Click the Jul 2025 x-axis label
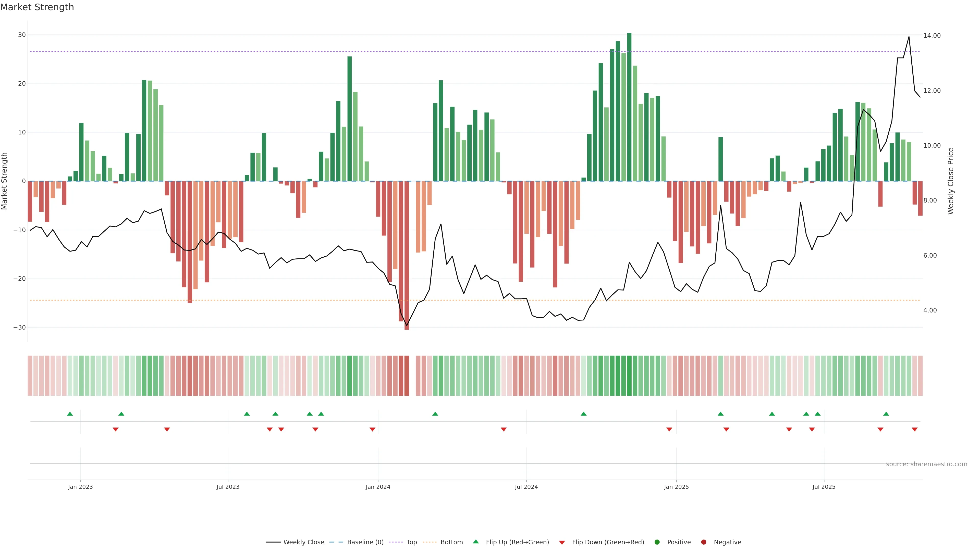Viewport: 980px width, 551px height. coord(824,487)
